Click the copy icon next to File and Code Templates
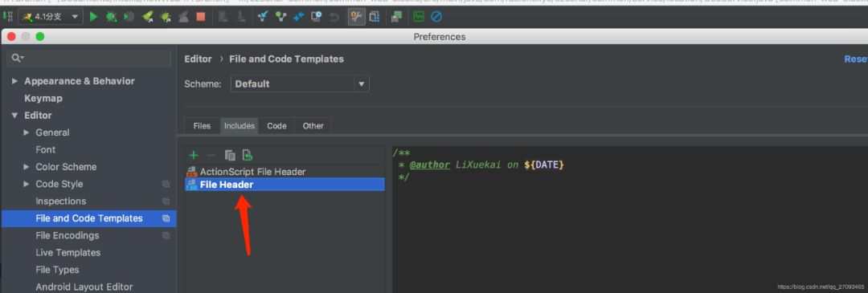 166,218
